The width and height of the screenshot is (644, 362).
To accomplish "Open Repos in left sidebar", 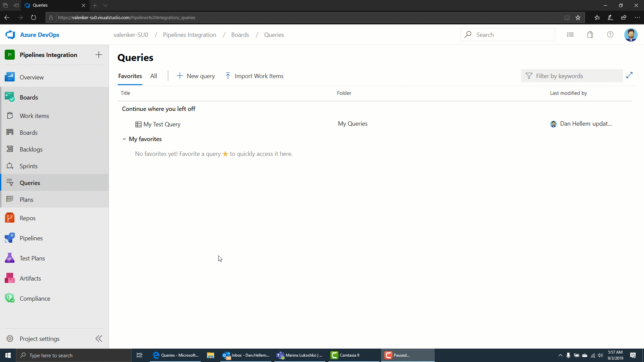I will [x=28, y=218].
